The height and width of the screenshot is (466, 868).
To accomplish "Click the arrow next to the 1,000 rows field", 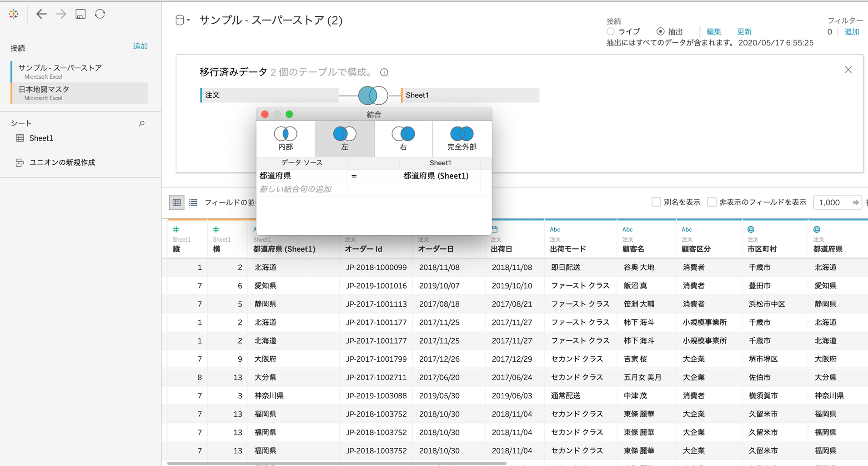I will 856,203.
